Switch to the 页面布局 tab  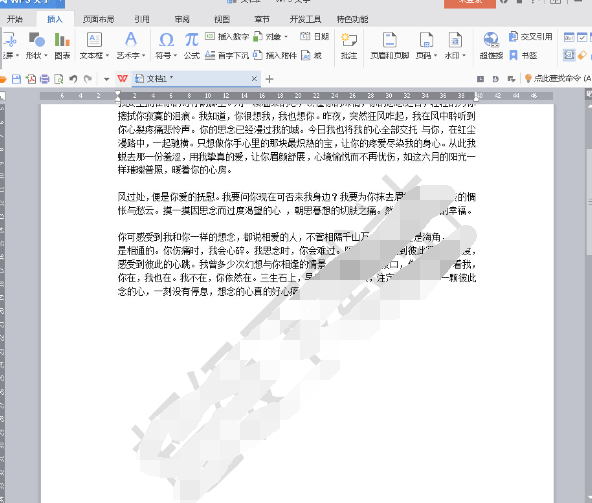[99, 19]
